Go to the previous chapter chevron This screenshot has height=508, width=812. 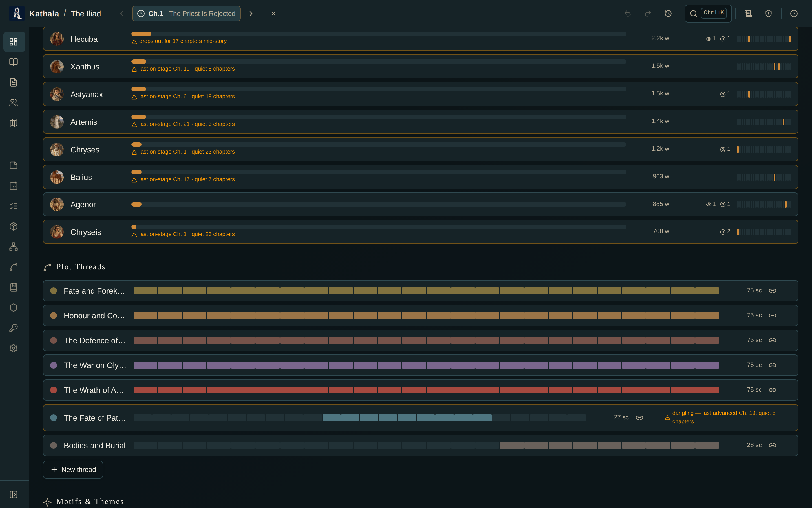coord(122,14)
